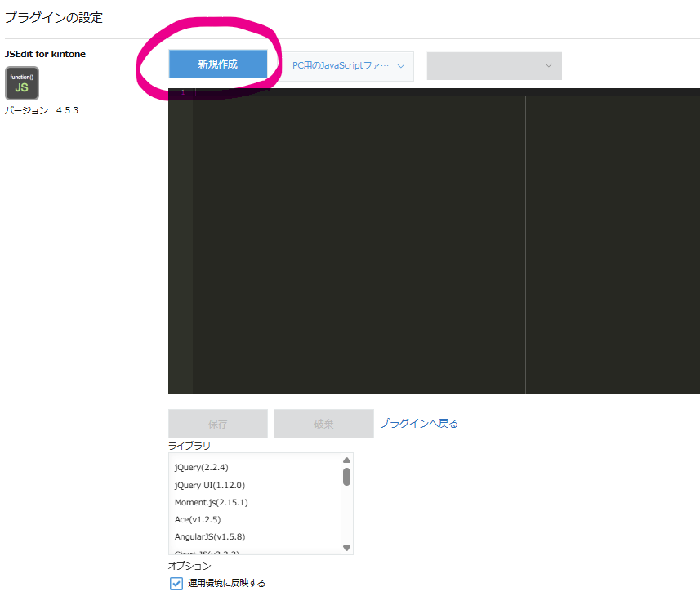Click the library list scroll up arrow
The height and width of the screenshot is (609, 700).
pyautogui.click(x=346, y=460)
